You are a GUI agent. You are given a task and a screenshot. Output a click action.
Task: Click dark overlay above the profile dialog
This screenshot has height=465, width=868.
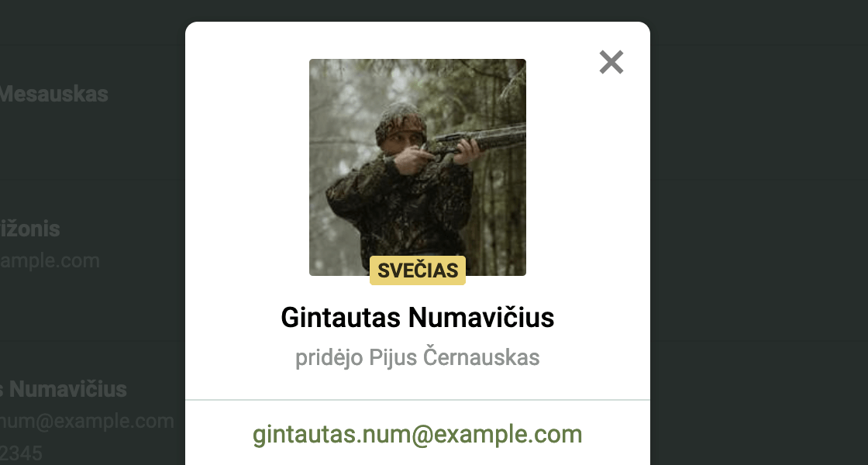(418, 10)
